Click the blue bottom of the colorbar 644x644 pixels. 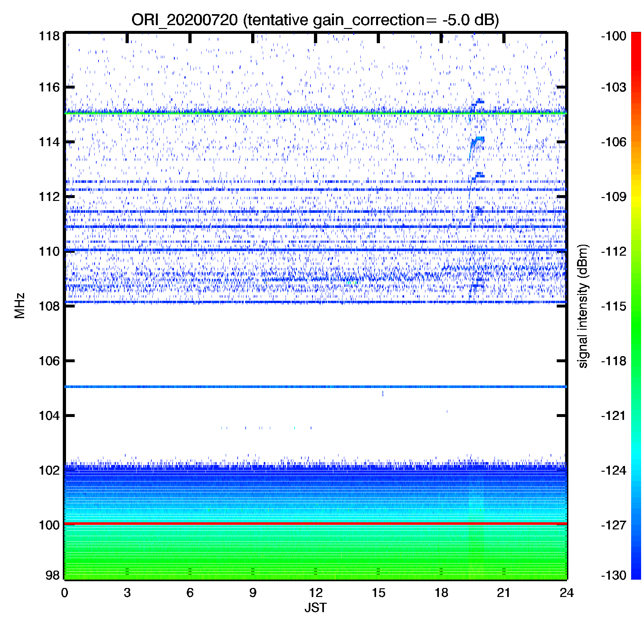636,572
